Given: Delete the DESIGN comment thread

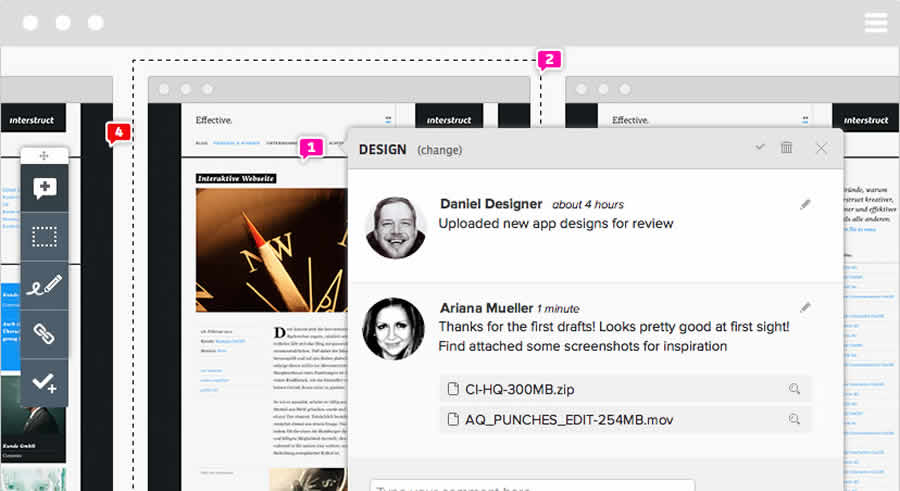Looking at the screenshot, I should [787, 148].
